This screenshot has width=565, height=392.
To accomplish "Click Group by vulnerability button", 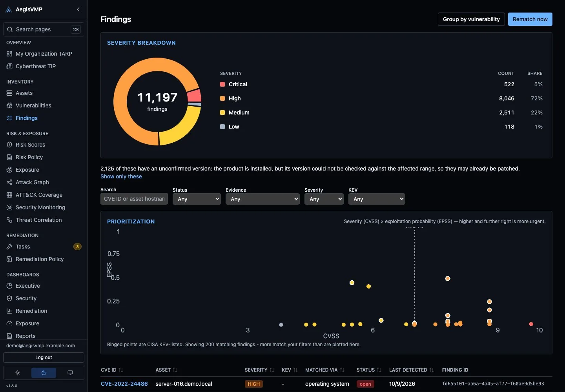I will click(x=471, y=19).
